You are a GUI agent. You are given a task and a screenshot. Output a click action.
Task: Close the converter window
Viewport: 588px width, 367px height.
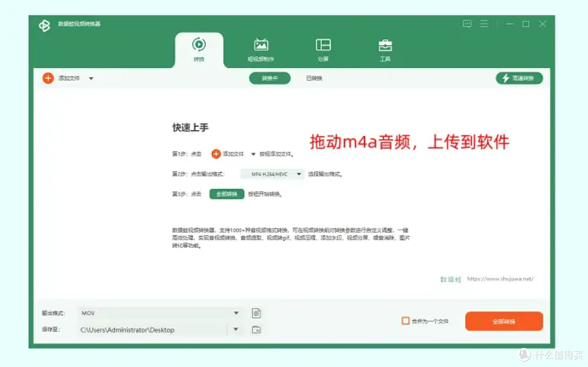(542, 24)
